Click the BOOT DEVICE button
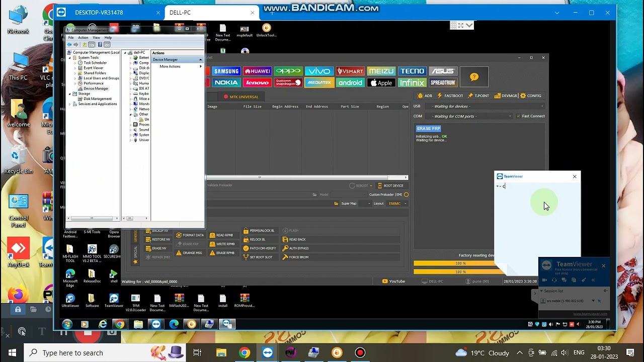Image resolution: width=644 pixels, height=362 pixels. 390,186
